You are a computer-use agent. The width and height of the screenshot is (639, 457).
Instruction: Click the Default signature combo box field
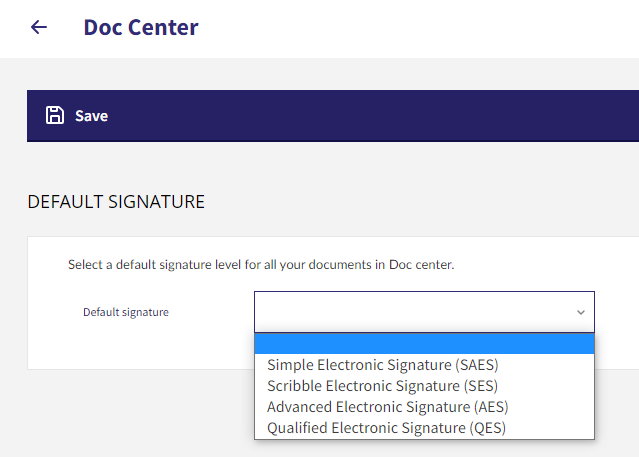(424, 312)
